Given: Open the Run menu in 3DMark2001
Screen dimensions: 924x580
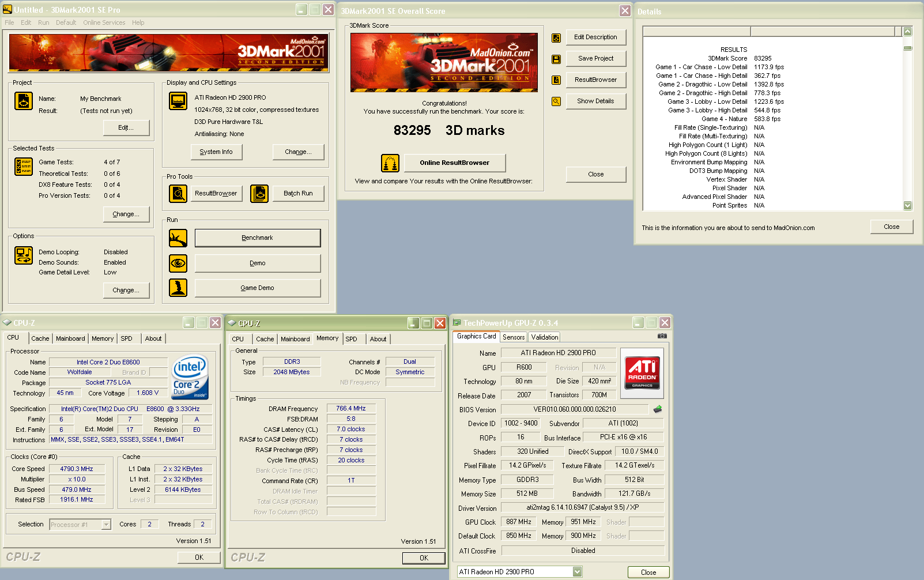Looking at the screenshot, I should (x=44, y=22).
